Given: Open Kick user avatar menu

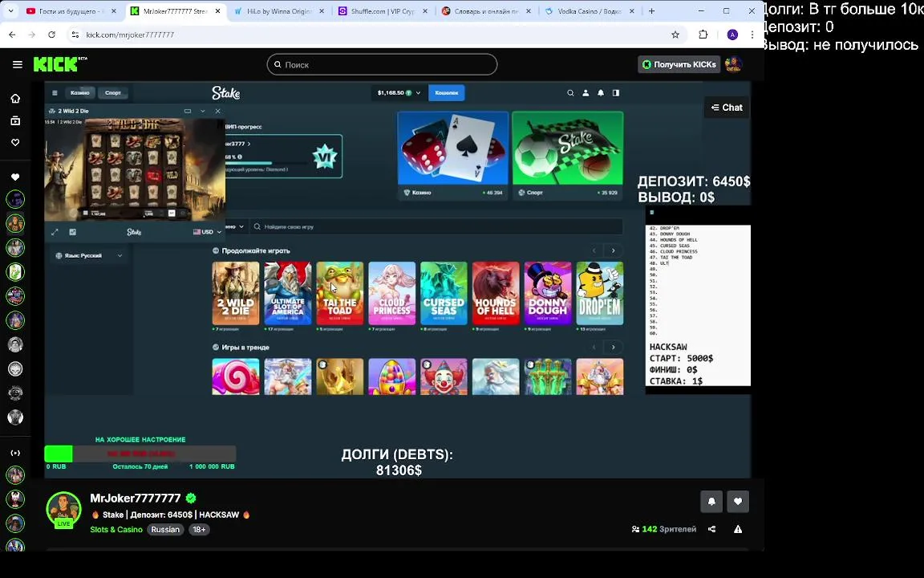Looking at the screenshot, I should (733, 64).
